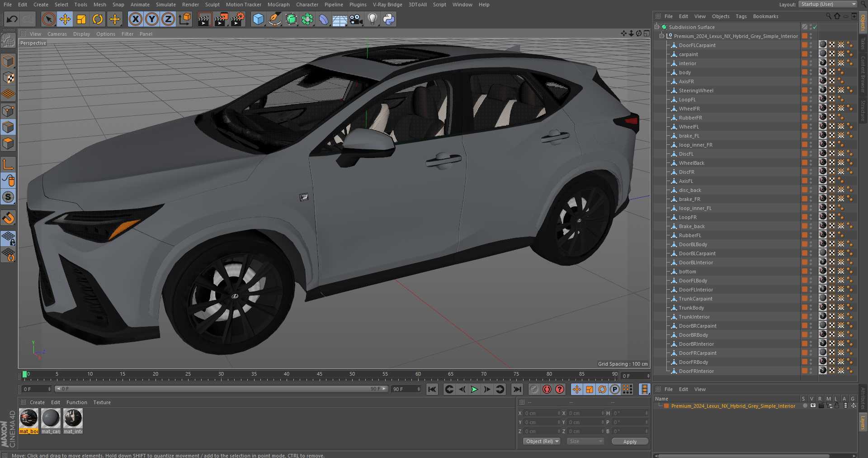Viewport: 868px width, 458px height.
Task: Toggle Subdivision Surface enable checkmark
Action: click(x=815, y=27)
